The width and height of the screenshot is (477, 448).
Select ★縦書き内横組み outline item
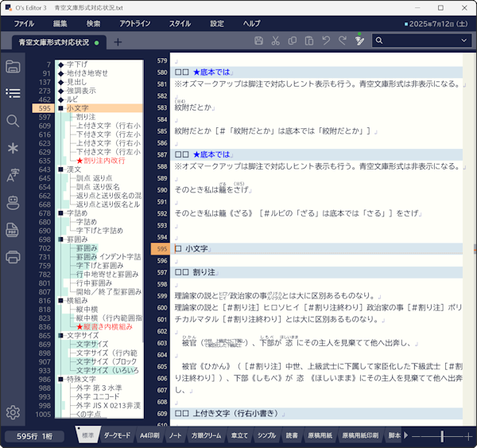tap(104, 327)
